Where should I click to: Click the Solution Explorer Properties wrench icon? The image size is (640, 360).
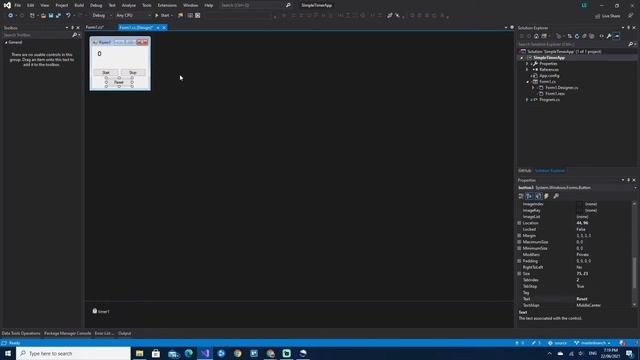609,36
